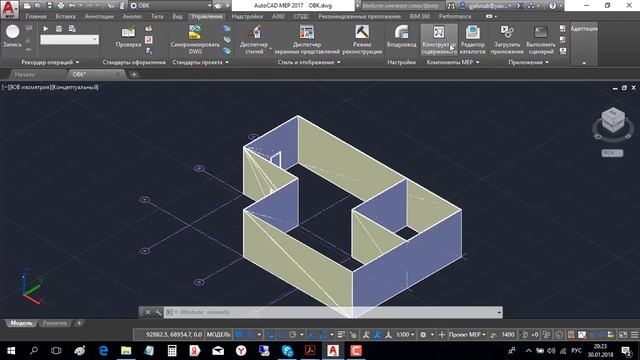Open Yandex browser from the taskbar
640x360 pixels.
tap(241, 351)
